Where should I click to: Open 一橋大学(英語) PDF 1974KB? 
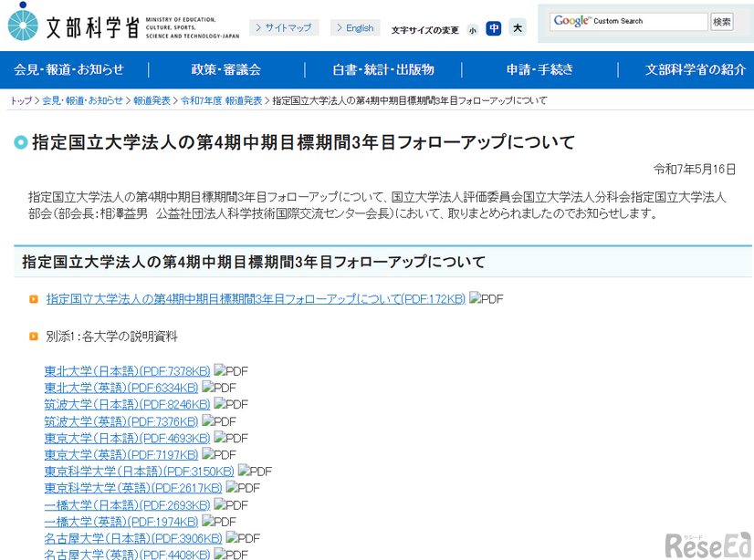121,522
